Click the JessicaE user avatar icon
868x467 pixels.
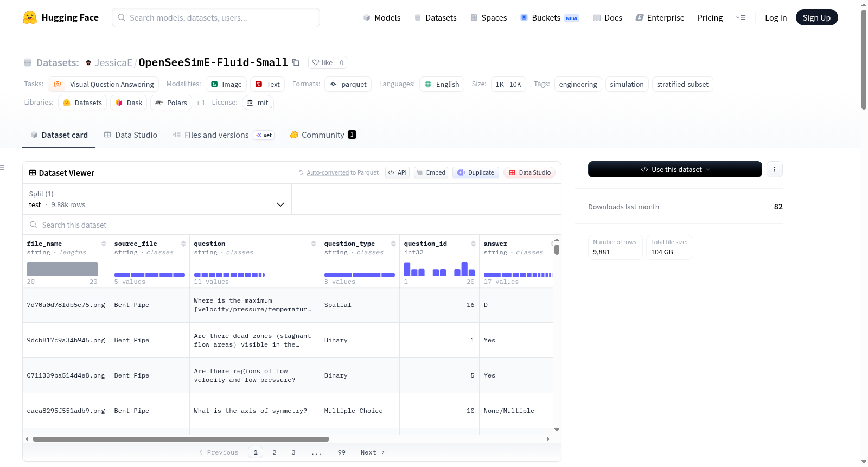[x=88, y=63]
